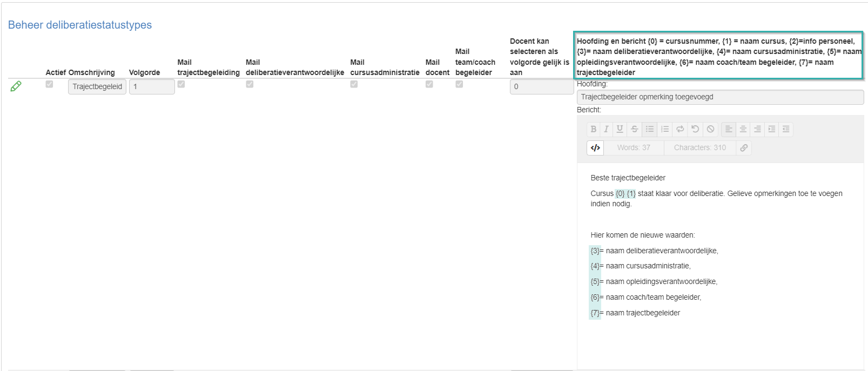
Task: Toggle the Mail docent checkbox
Action: pyautogui.click(x=429, y=84)
